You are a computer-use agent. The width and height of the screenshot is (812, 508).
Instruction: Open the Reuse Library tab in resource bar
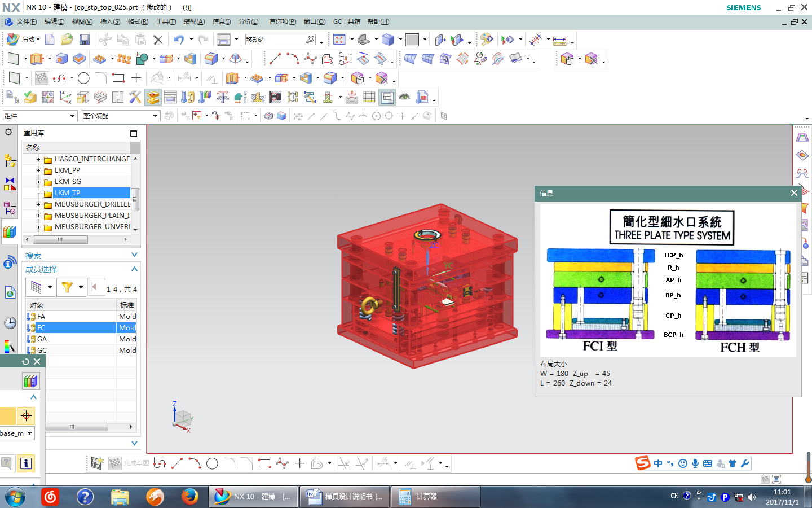10,231
